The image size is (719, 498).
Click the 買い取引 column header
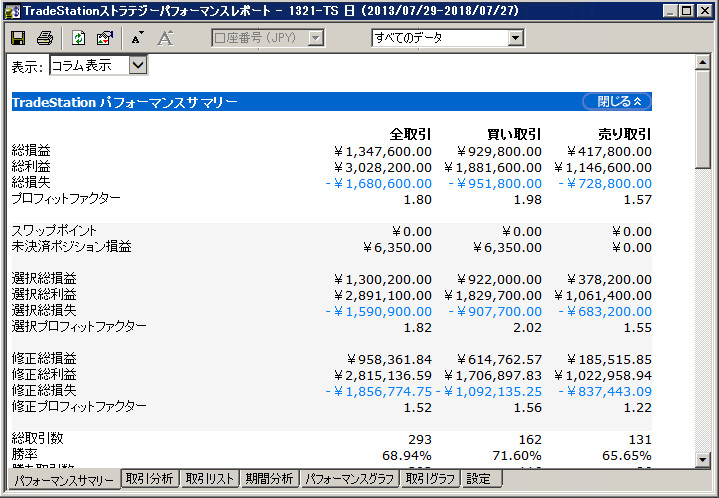[514, 134]
